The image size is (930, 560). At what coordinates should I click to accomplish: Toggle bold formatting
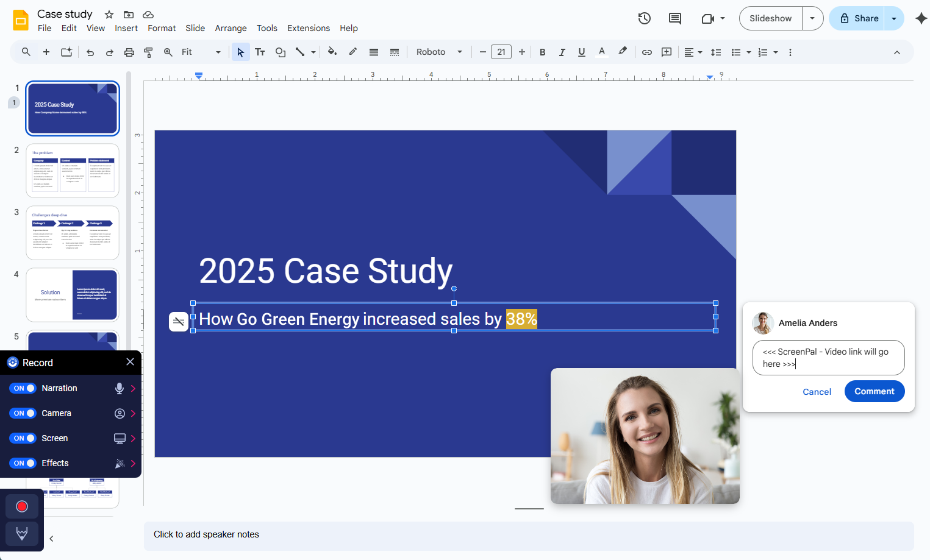pos(542,52)
